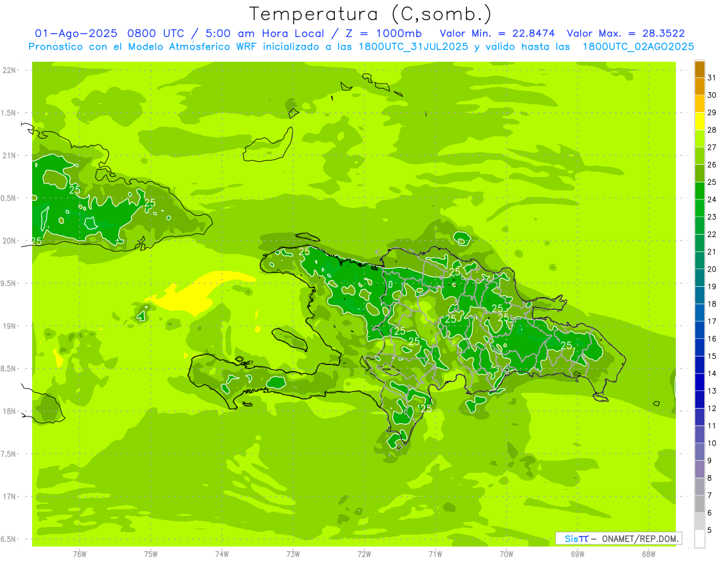The image size is (728, 562).
Task: Click the '18N' latitude axis label
Action: coord(9,412)
